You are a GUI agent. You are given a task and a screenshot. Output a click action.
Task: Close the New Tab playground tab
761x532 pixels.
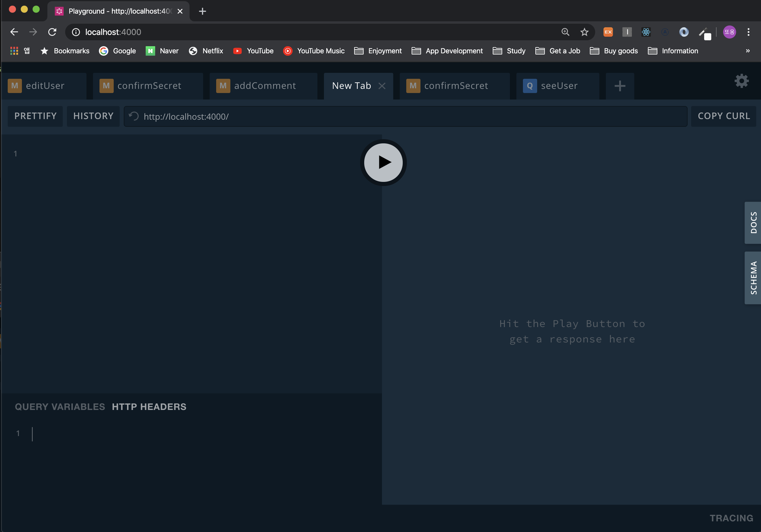coord(382,86)
